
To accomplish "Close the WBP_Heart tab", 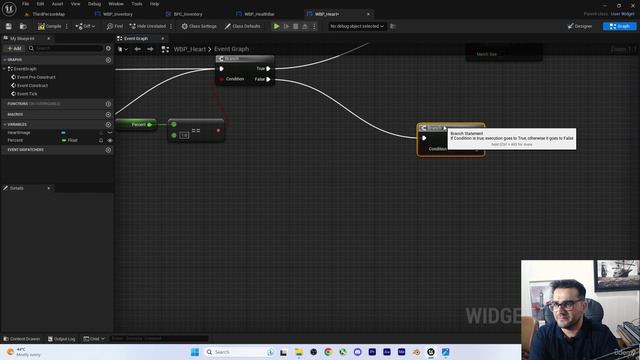I will [368, 14].
